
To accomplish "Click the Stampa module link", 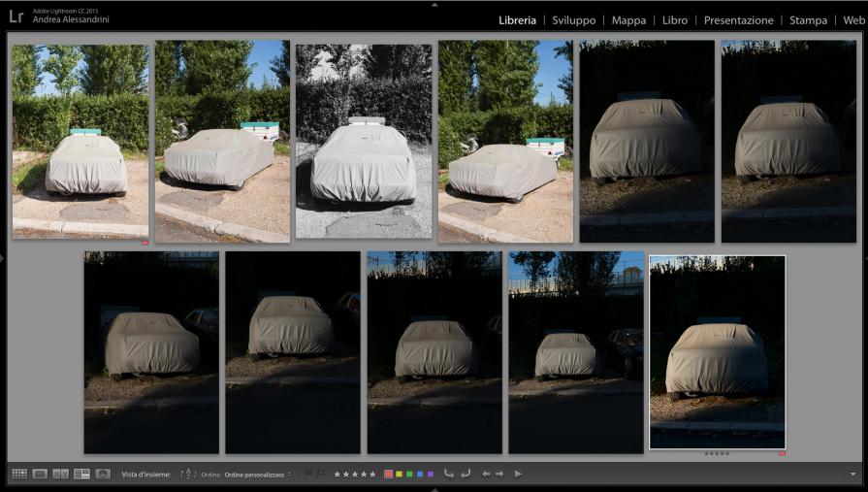I will click(x=808, y=20).
